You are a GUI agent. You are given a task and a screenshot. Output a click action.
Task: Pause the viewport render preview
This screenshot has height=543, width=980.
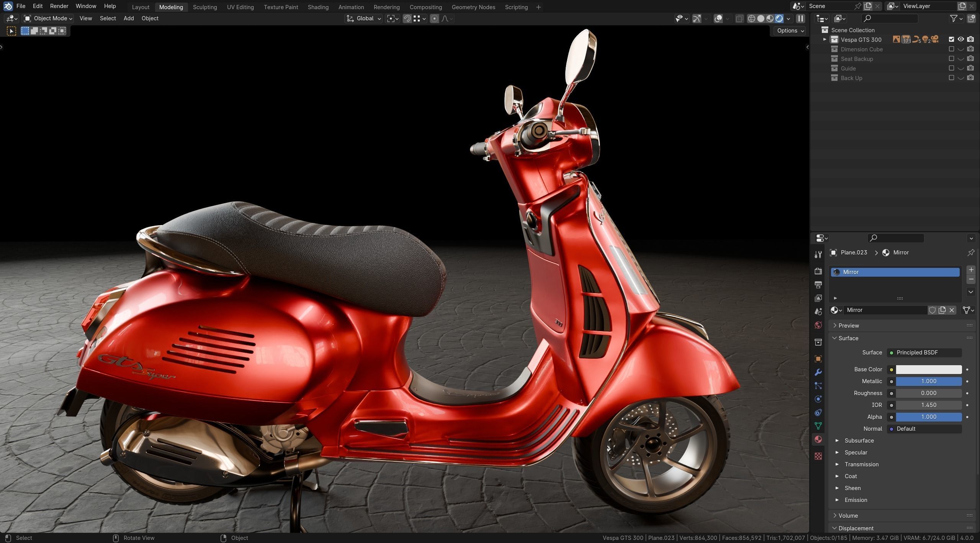800,18
